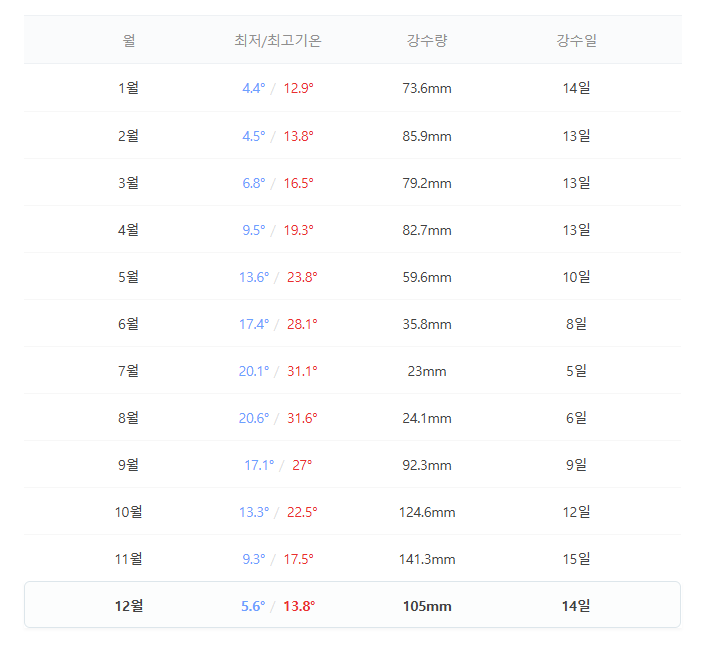Select the 2월 row label
Viewport: 707px width, 647px height.
click(x=129, y=136)
